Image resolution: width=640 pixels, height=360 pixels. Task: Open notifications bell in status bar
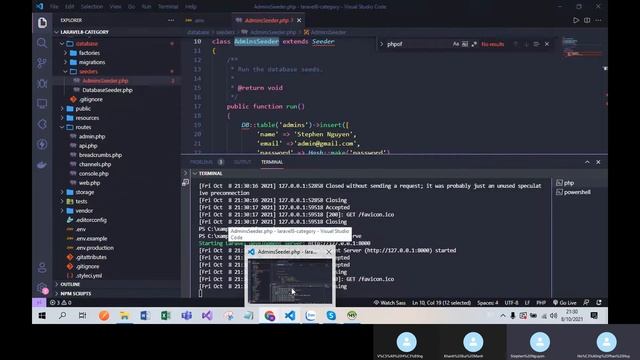coord(599,302)
